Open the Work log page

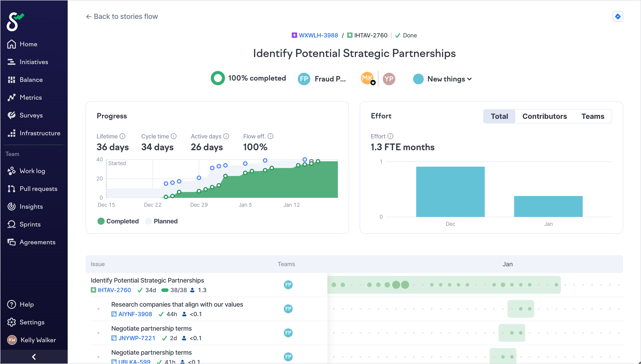coord(32,171)
